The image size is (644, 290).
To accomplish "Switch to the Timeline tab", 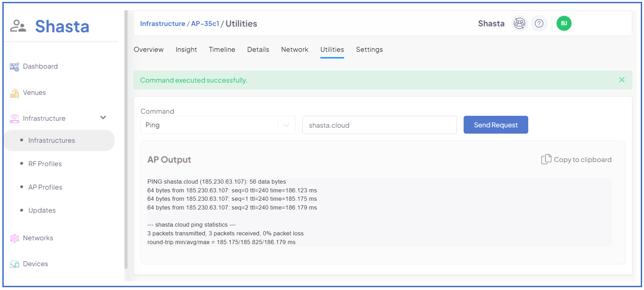I will (222, 50).
